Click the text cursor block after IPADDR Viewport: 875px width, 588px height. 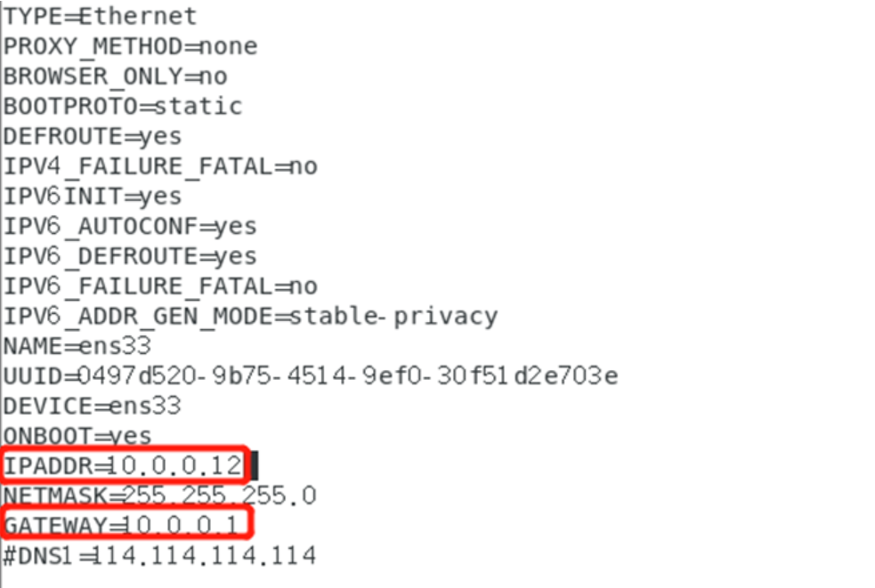pos(254,466)
